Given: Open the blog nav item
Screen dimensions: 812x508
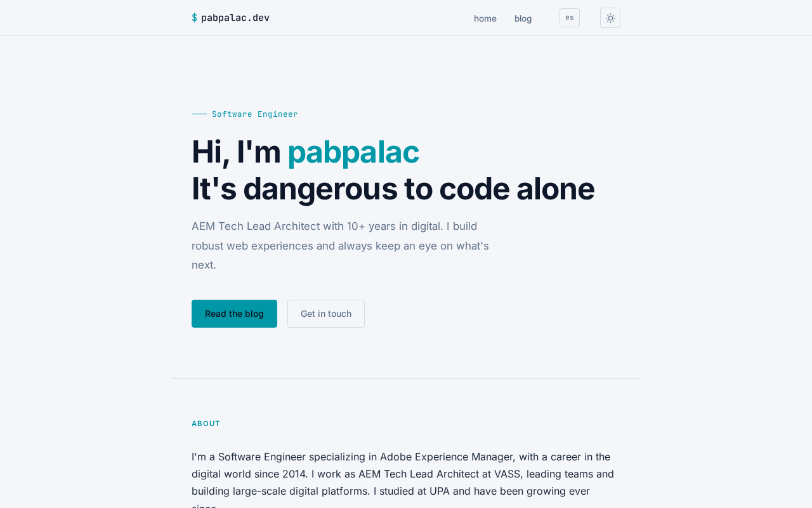Looking at the screenshot, I should click(x=523, y=18).
